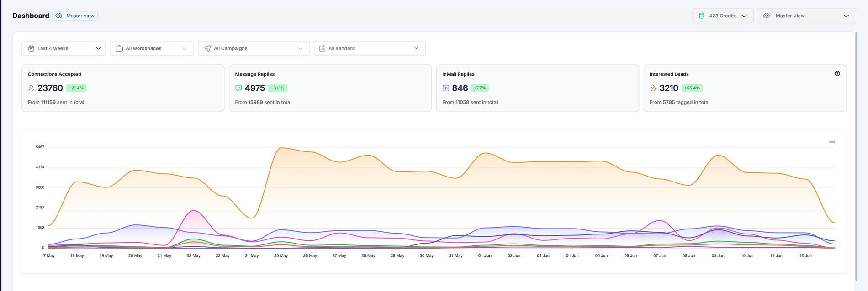
Task: Click the Message Replies chat icon
Action: click(x=238, y=88)
